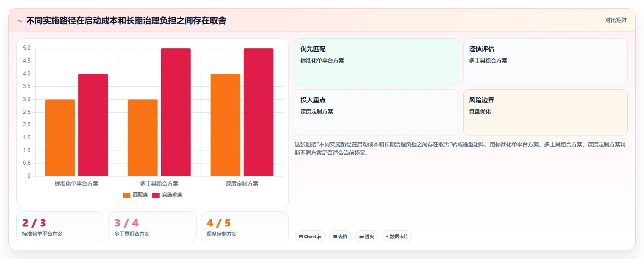Click the title 不同实施路径在启动成本和长期治理负担之间存在取舍
The width and height of the screenshot is (644, 259).
(x=126, y=20)
